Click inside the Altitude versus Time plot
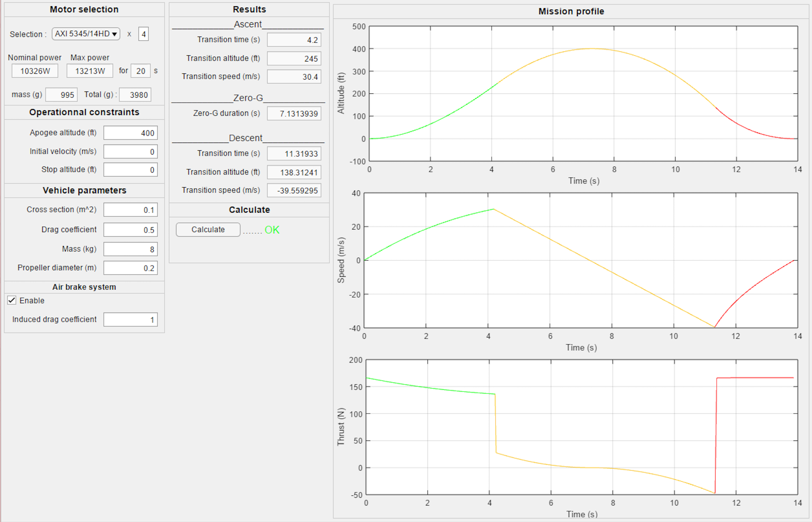Screen dimensions: 812x522 click(583, 93)
